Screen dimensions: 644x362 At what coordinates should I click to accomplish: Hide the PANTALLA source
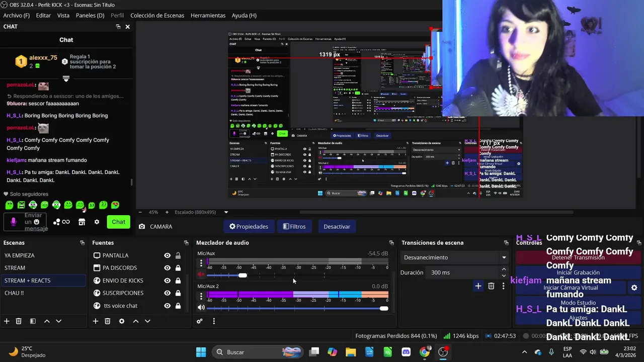(167, 255)
